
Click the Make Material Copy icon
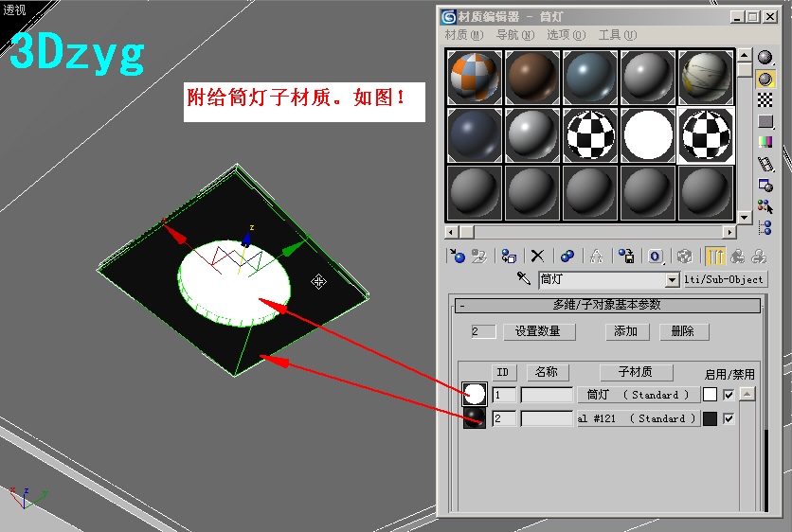point(567,256)
